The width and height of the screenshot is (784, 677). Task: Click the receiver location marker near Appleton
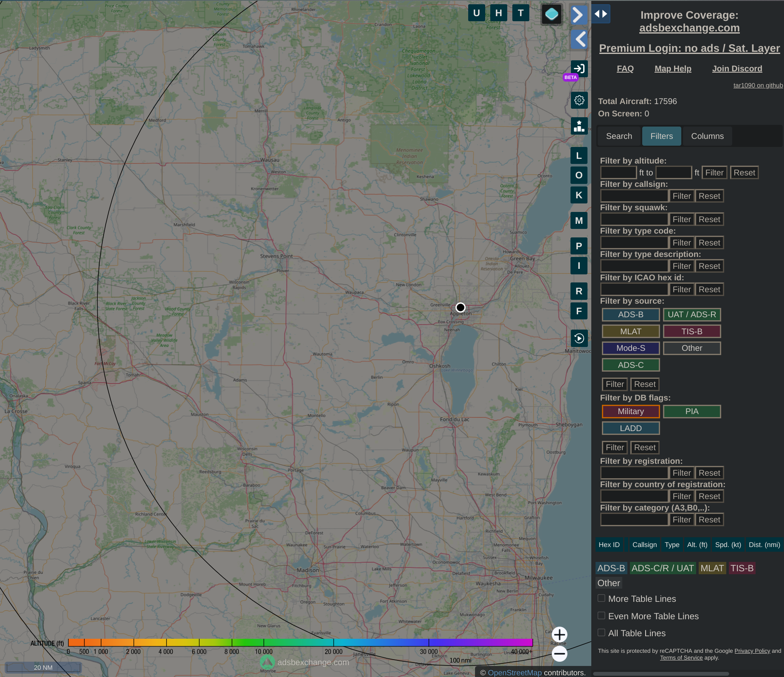point(461,307)
